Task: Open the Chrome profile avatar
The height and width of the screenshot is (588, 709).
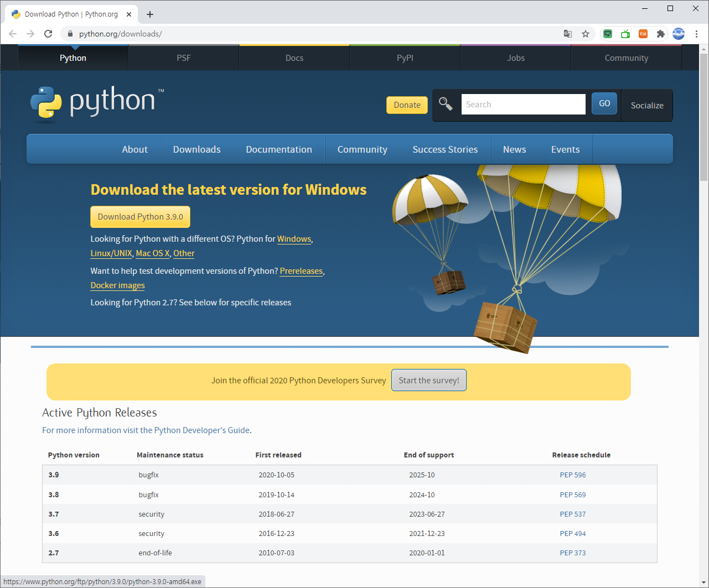Action: [679, 34]
